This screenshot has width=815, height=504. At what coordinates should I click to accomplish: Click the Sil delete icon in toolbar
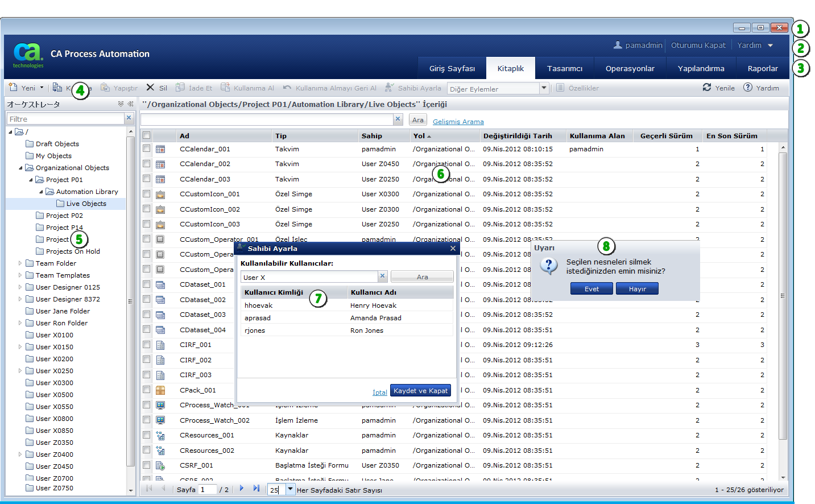coord(150,88)
